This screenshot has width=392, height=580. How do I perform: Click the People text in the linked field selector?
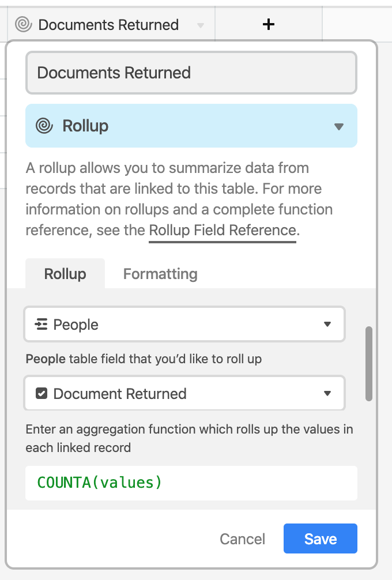(x=76, y=325)
